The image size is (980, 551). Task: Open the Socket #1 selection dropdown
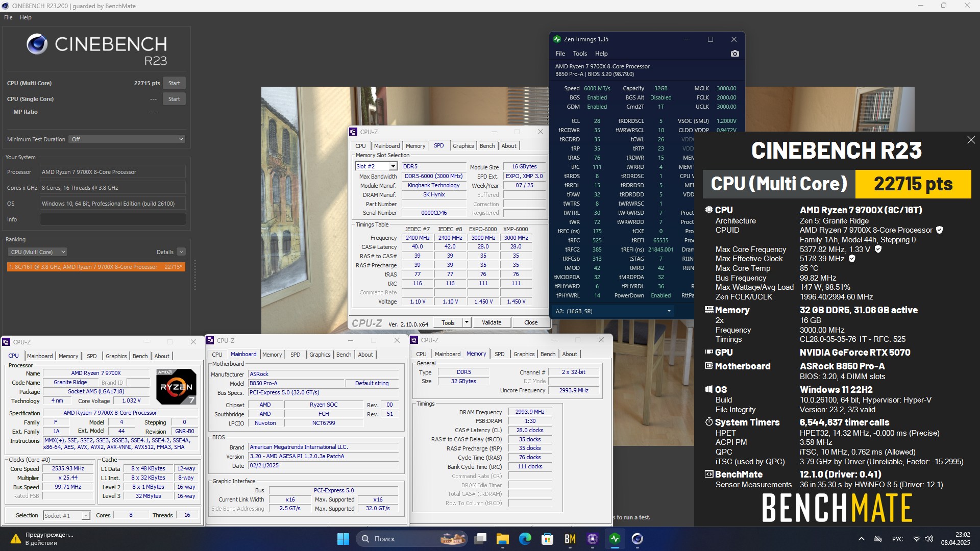[x=66, y=516]
